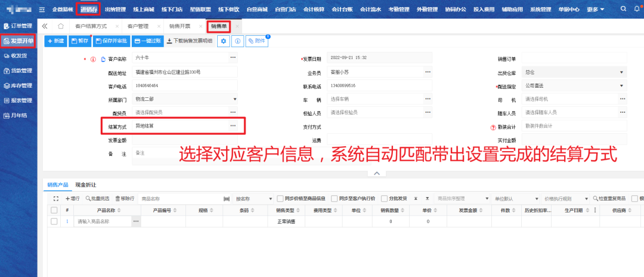Image resolution: width=644 pixels, height=277 pixels.
Task: Click 增行 to add a row
Action: point(72,199)
